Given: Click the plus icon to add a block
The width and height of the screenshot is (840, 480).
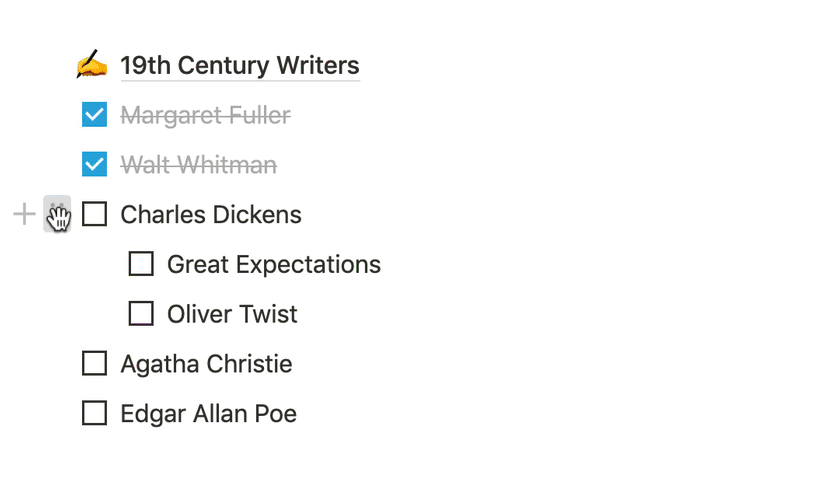Looking at the screenshot, I should click(x=24, y=214).
